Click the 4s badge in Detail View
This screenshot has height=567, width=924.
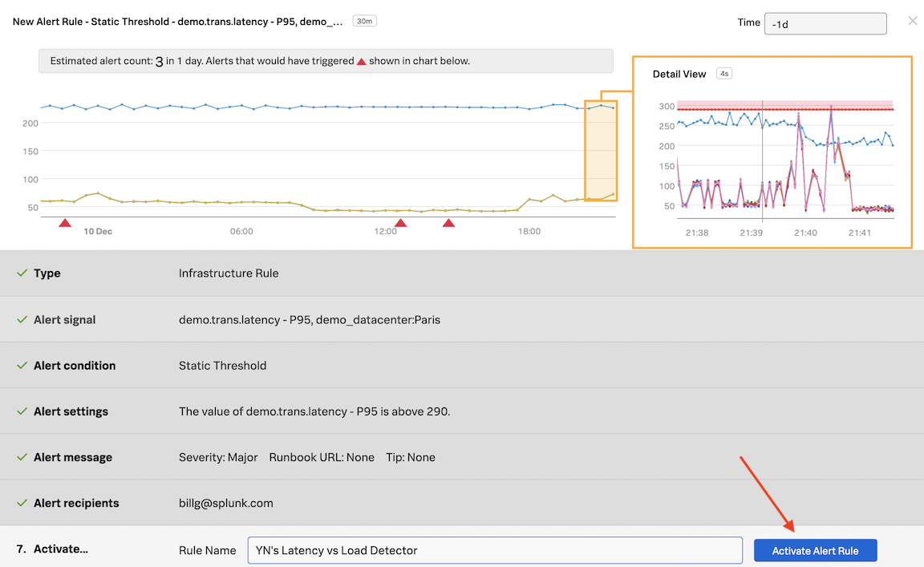coord(724,74)
